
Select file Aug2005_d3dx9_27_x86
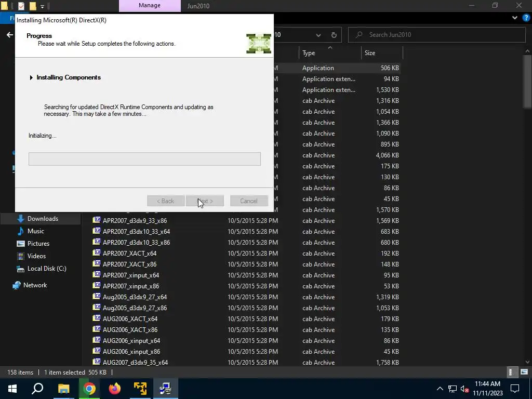(135, 308)
